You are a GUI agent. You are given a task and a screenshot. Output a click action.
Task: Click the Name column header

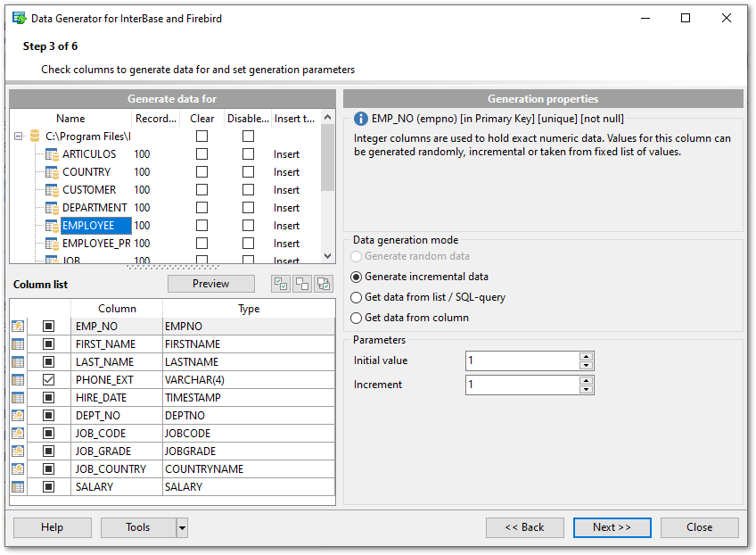[x=70, y=119]
